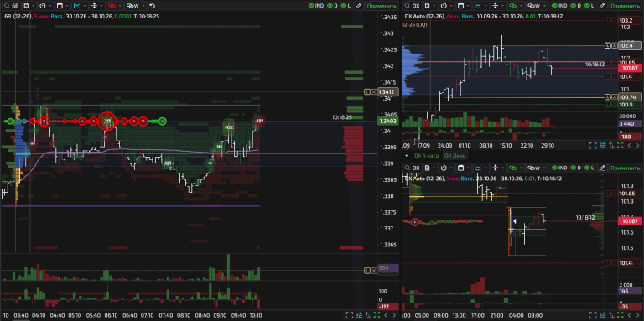This screenshot has width=644, height=321.
Task: Click the red chart link icon in 6B chart
Action: point(112,6)
